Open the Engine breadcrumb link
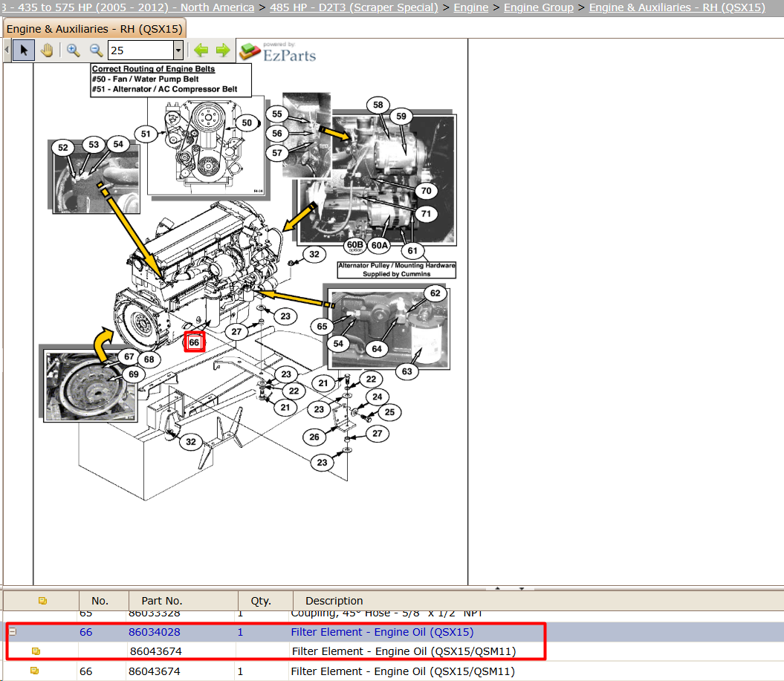The width and height of the screenshot is (784, 681). click(471, 7)
